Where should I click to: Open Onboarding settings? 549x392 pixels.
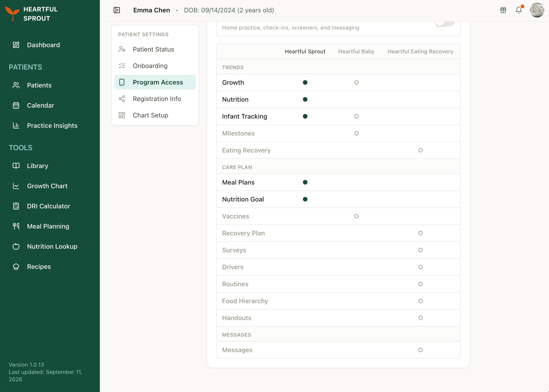[x=155, y=66]
